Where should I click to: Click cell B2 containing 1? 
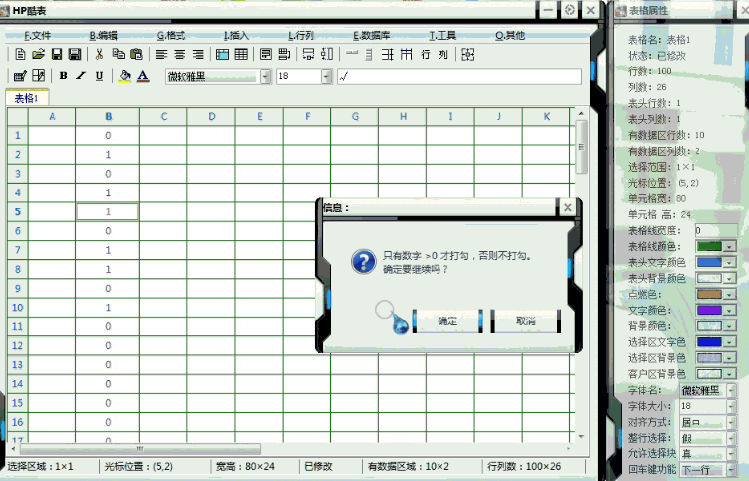[108, 155]
